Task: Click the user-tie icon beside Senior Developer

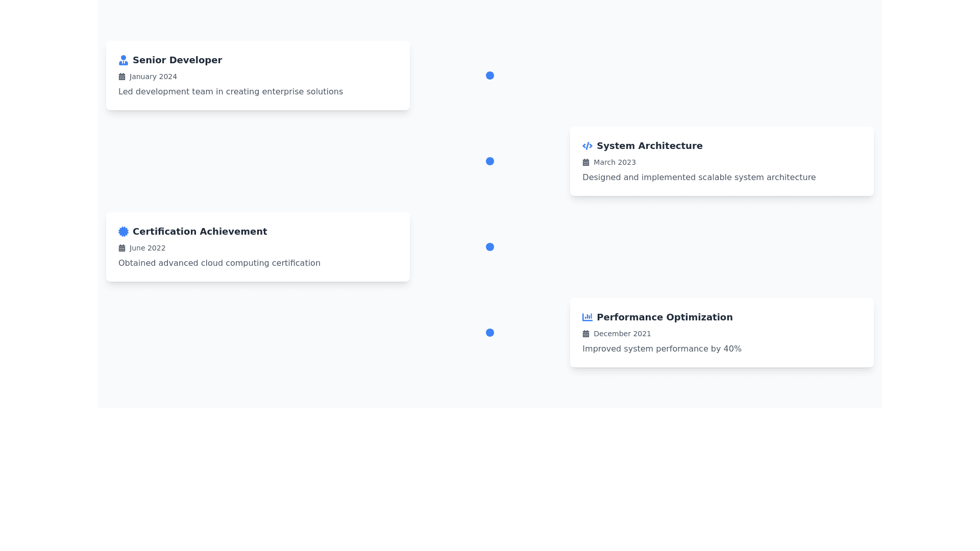Action: 123,60
